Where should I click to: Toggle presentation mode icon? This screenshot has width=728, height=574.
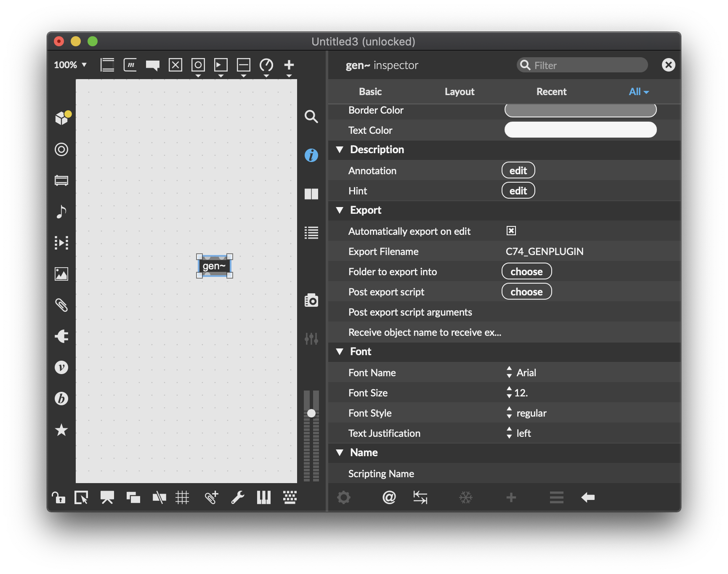pyautogui.click(x=107, y=497)
